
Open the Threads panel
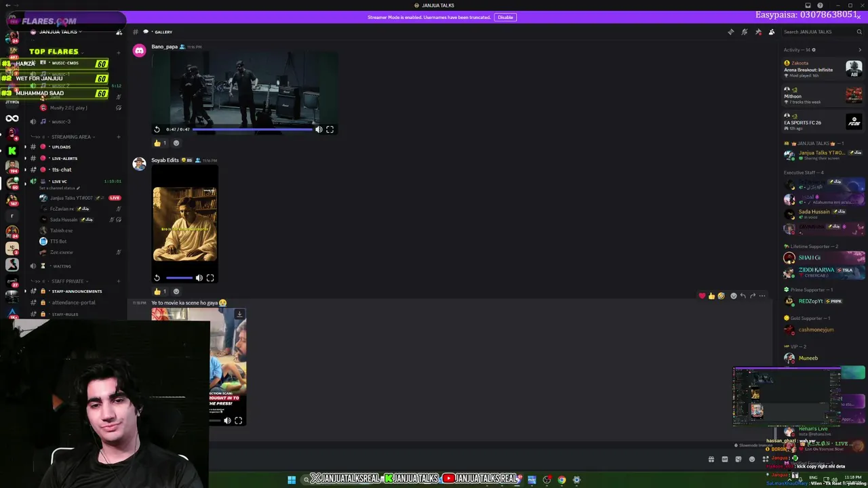[731, 32]
